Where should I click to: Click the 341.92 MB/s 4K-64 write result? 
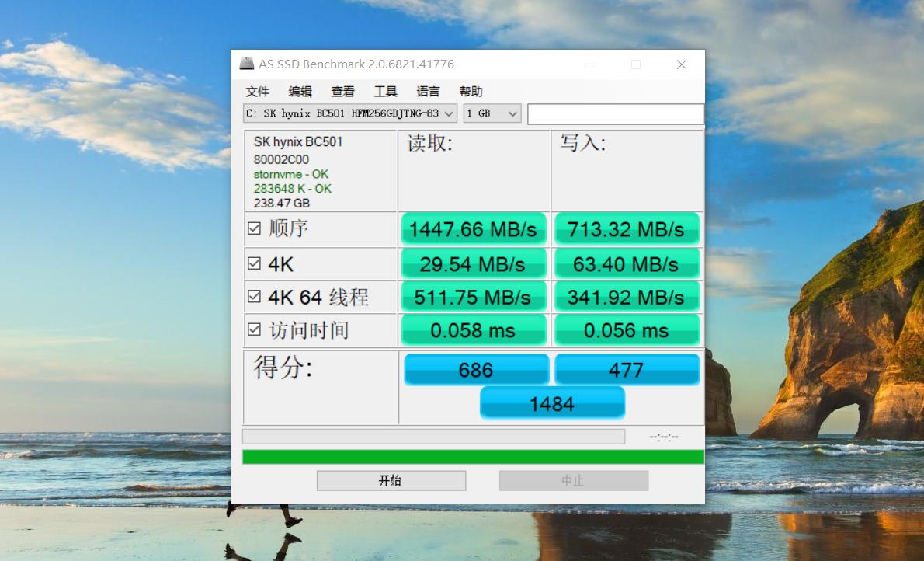tap(627, 297)
